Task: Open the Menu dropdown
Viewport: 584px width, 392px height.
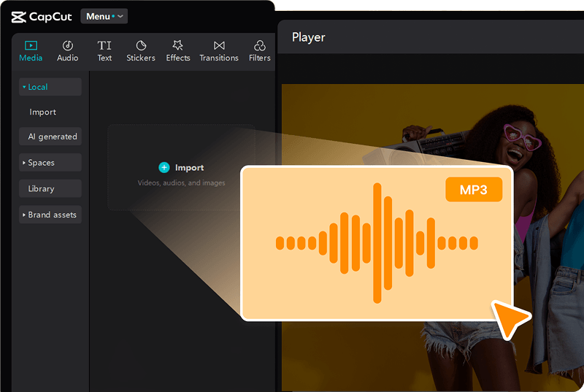Action: (x=104, y=16)
